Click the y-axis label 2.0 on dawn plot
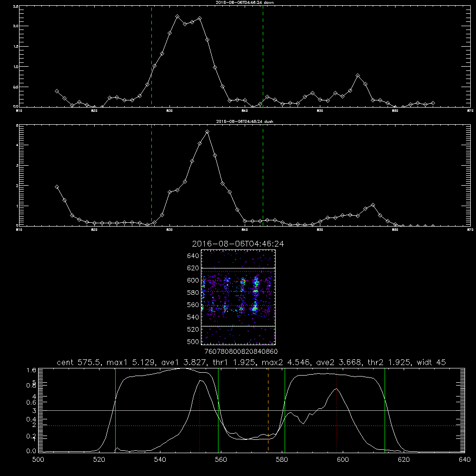 pos(16,26)
